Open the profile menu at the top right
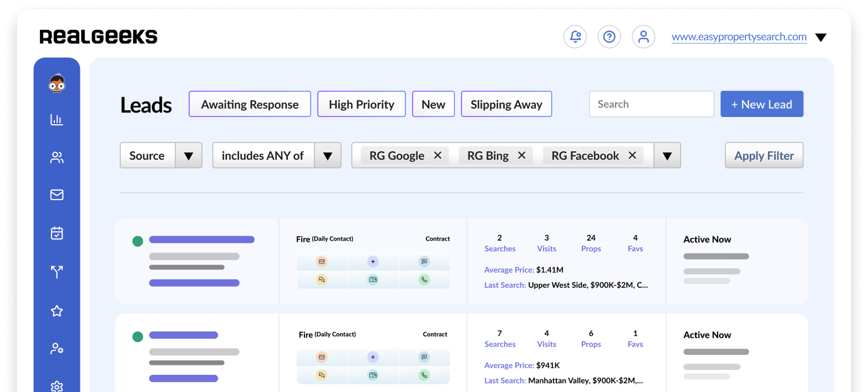Screen dimensions: 868x392 pos(643,37)
